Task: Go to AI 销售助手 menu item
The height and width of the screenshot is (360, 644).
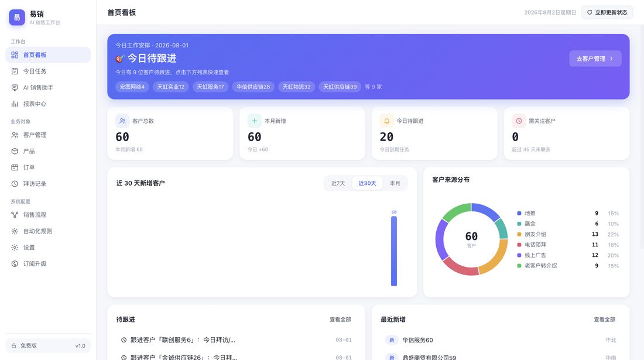Action: [48, 87]
